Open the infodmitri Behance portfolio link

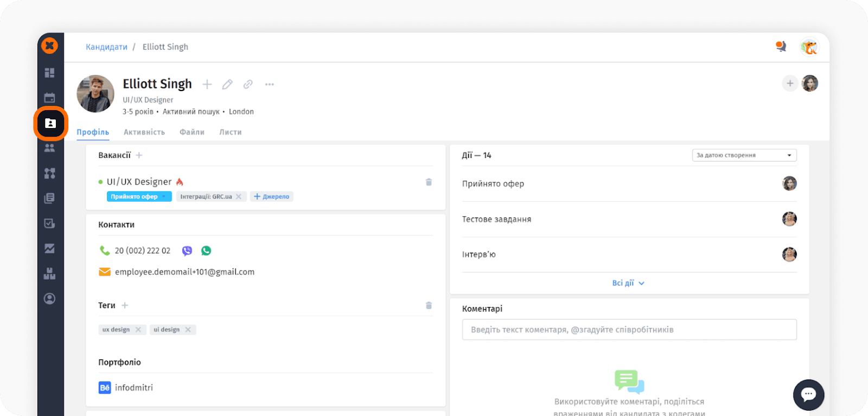(133, 388)
